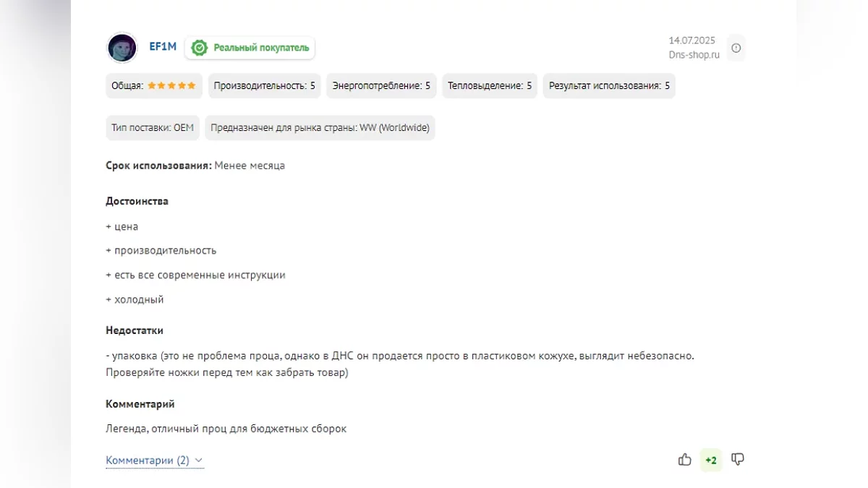Screen dimensions: 868x488
Task: Open the EF1M username profile link
Action: 163,46
